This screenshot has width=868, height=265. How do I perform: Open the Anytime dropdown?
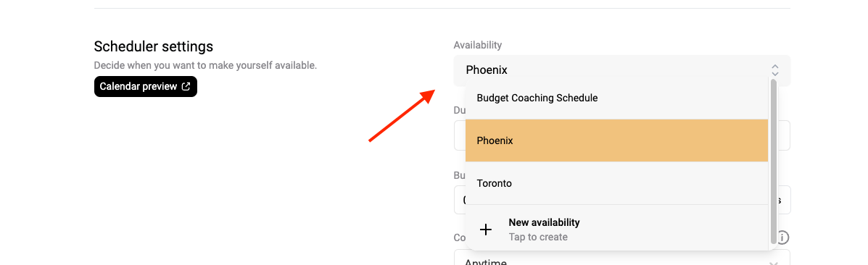pyautogui.click(x=621, y=258)
